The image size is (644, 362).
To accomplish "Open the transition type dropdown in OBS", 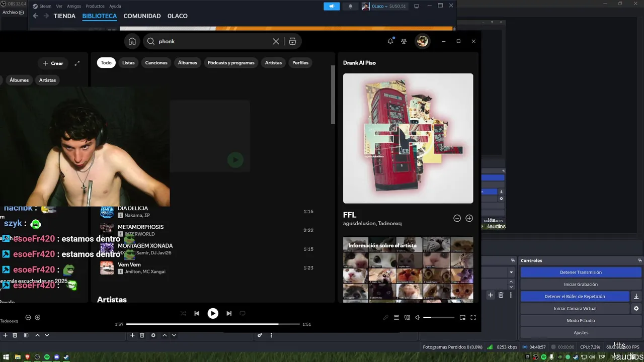I will pos(511,273).
